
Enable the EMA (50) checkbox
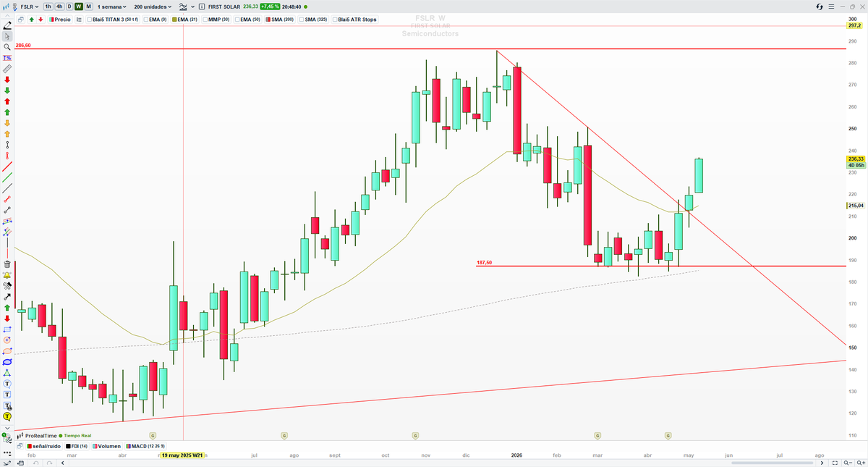click(x=237, y=20)
